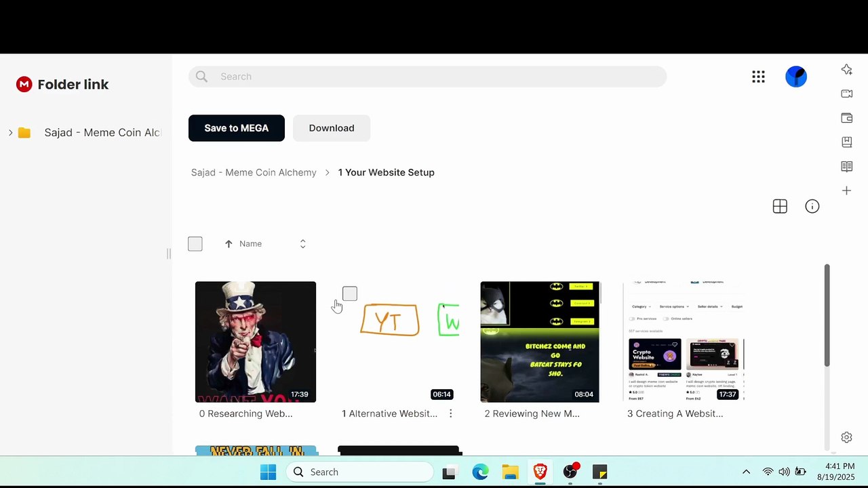Open Brave sidebar settings gear
The width and height of the screenshot is (868, 488).
click(846, 438)
